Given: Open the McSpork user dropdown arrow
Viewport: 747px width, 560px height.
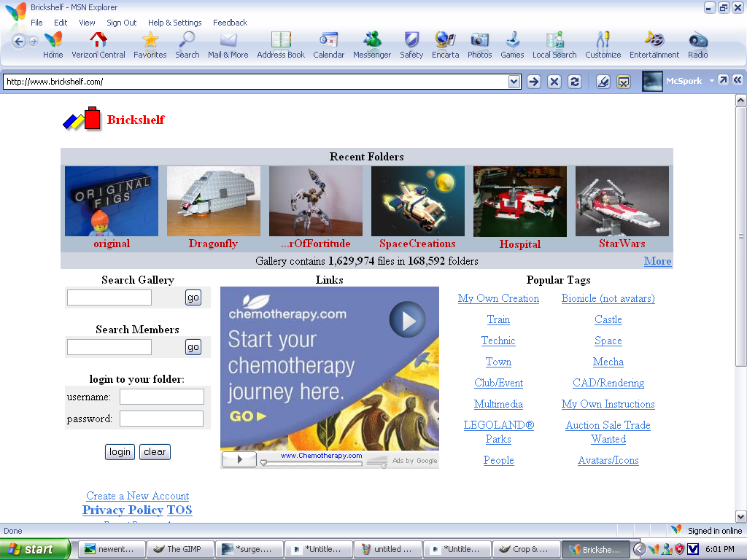Looking at the screenshot, I should [712, 80].
